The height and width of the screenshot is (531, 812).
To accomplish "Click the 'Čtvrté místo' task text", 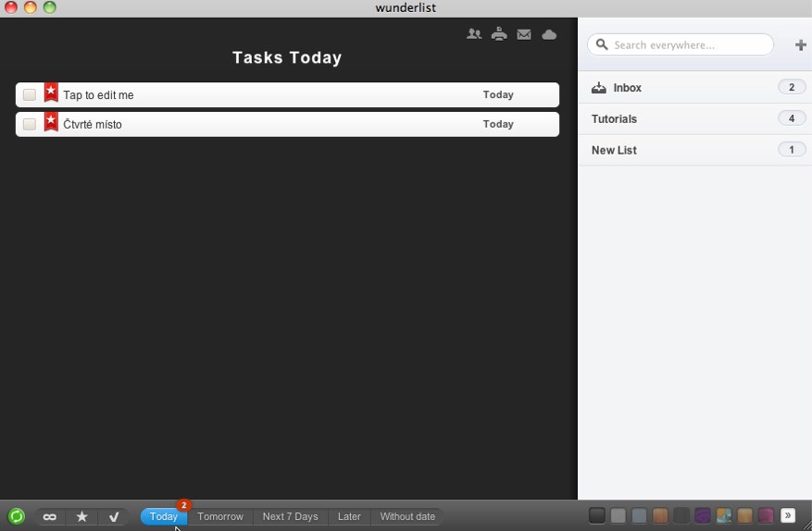I will 93,124.
